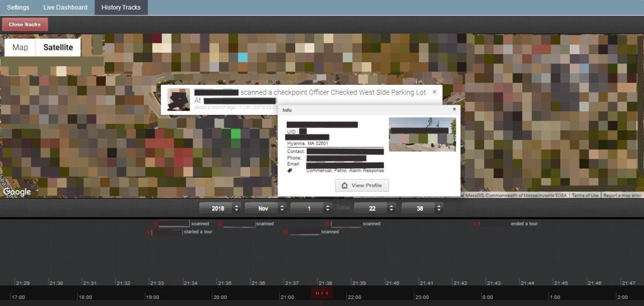Image resolution: width=644 pixels, height=306 pixels.
Task: Click the site photo thumbnail in Info
Action: coord(422,135)
